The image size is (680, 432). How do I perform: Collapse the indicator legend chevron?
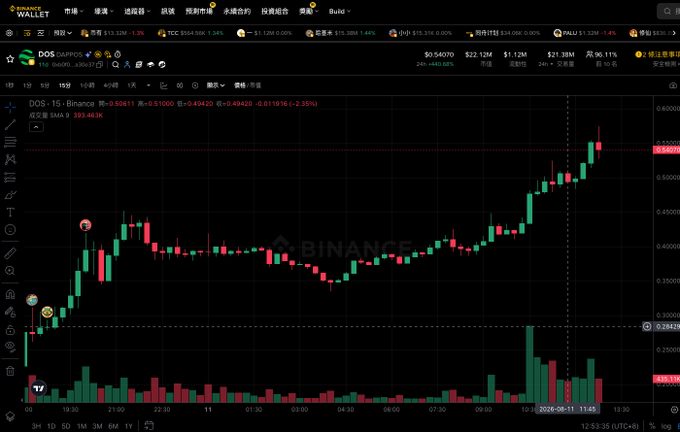(36, 127)
